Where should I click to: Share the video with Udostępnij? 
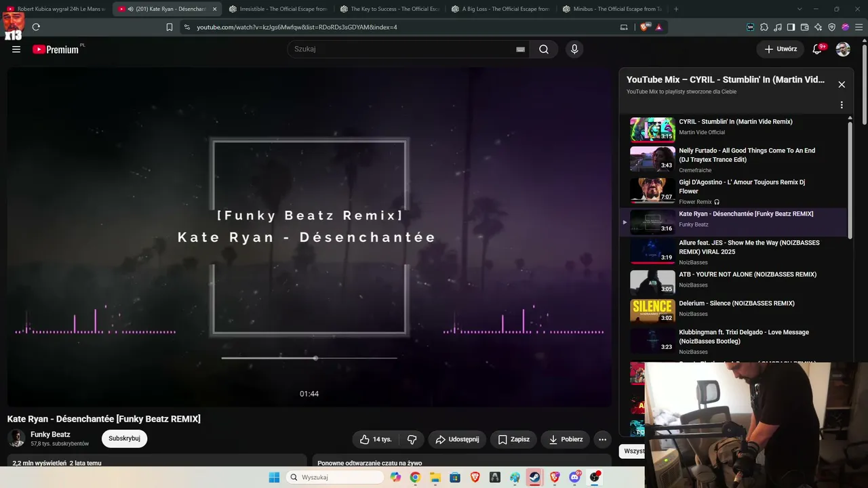point(458,439)
